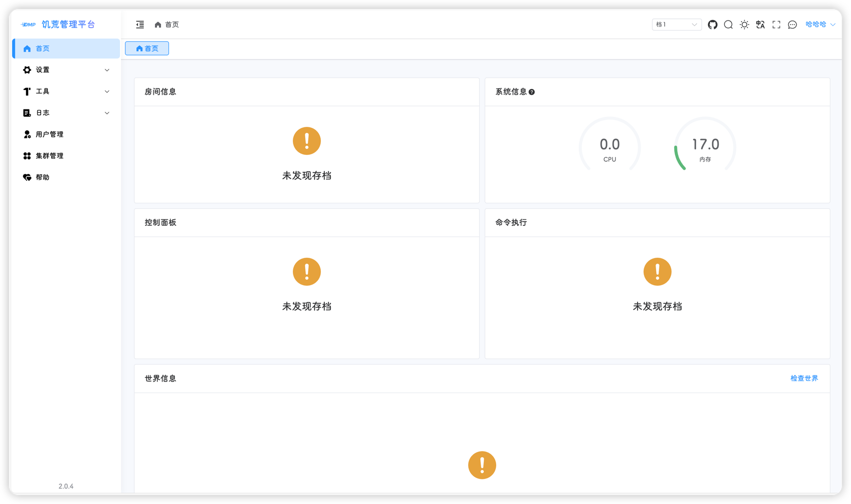Go to 用户管理 in the sidebar
Viewport: 851px width, 504px height.
(x=49, y=134)
